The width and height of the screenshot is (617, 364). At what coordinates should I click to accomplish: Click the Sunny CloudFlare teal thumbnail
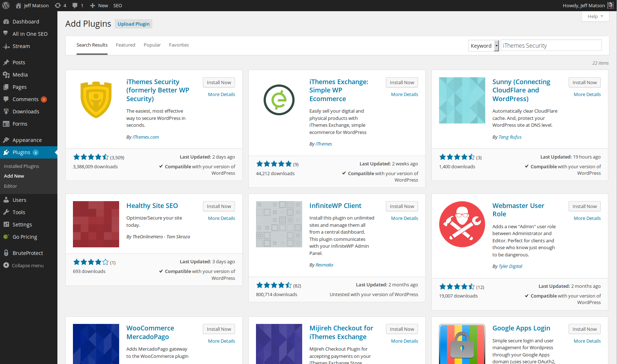tap(462, 100)
